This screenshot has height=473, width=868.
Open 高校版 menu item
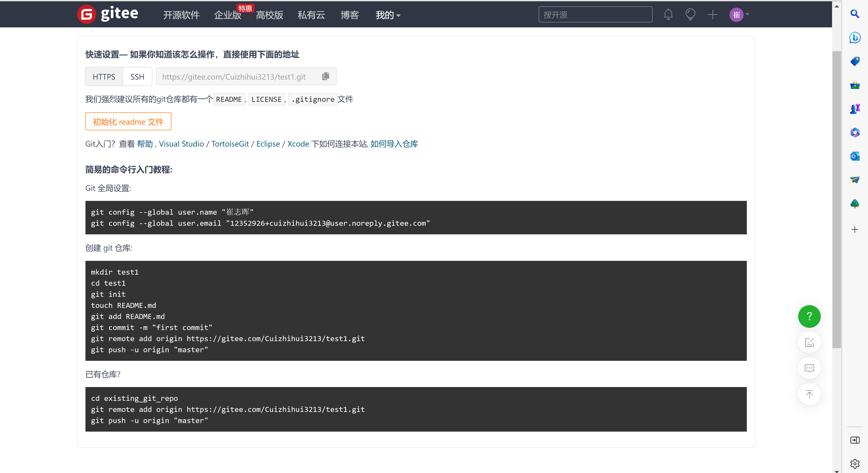(270, 15)
